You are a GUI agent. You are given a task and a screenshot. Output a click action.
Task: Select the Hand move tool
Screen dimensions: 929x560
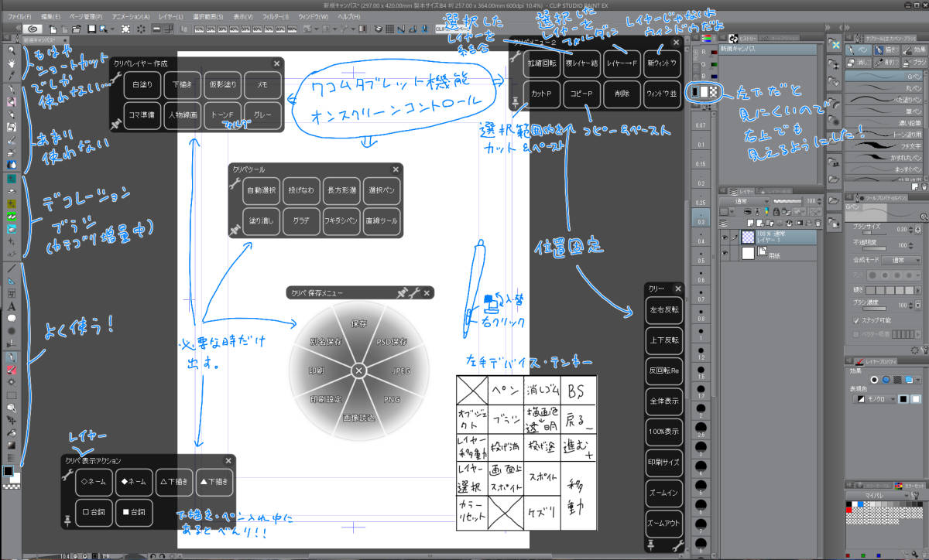(12, 63)
